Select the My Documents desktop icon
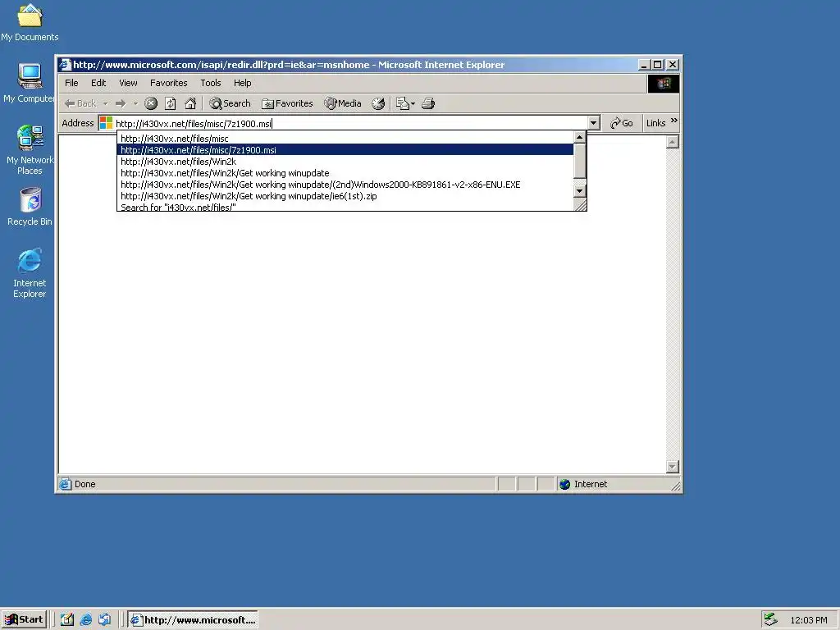This screenshot has height=630, width=840. point(30,22)
